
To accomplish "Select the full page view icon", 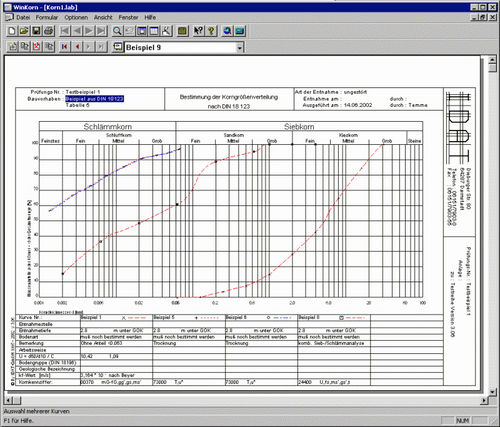I will tap(142, 31).
